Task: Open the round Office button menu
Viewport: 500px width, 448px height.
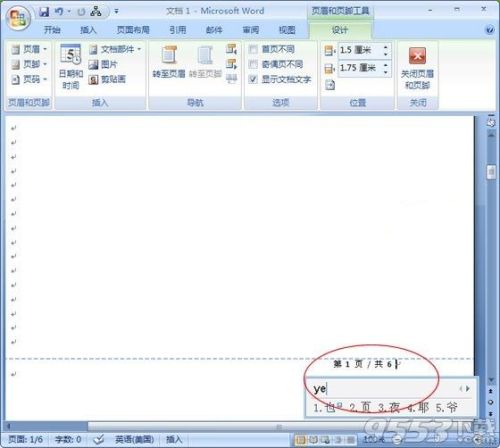Action: 18,18
